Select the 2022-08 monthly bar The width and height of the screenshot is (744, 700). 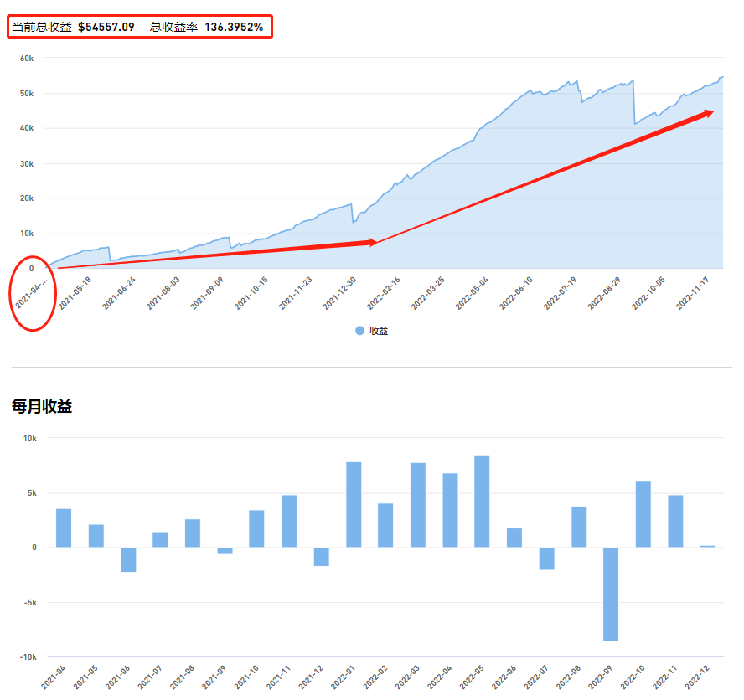pos(579,527)
